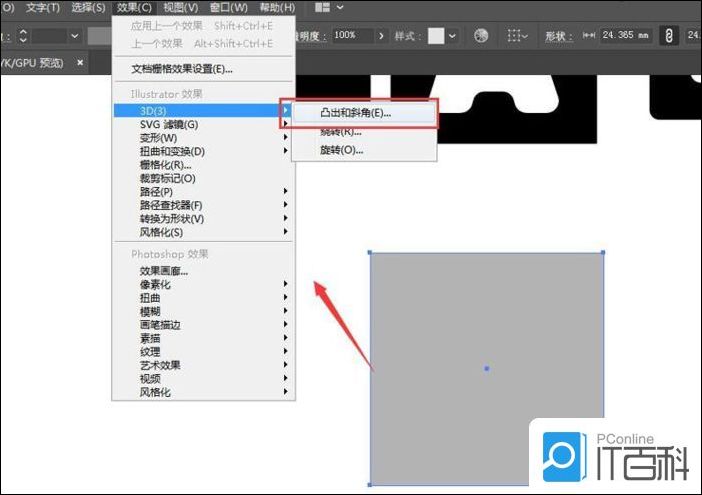Click the 形状 shape label link
The image size is (702, 495).
click(559, 36)
